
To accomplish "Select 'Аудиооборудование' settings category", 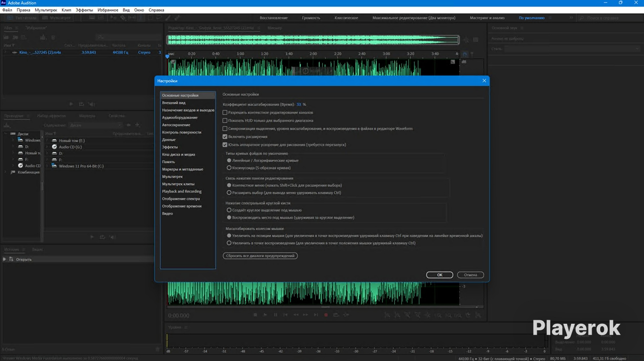I will click(x=180, y=117).
